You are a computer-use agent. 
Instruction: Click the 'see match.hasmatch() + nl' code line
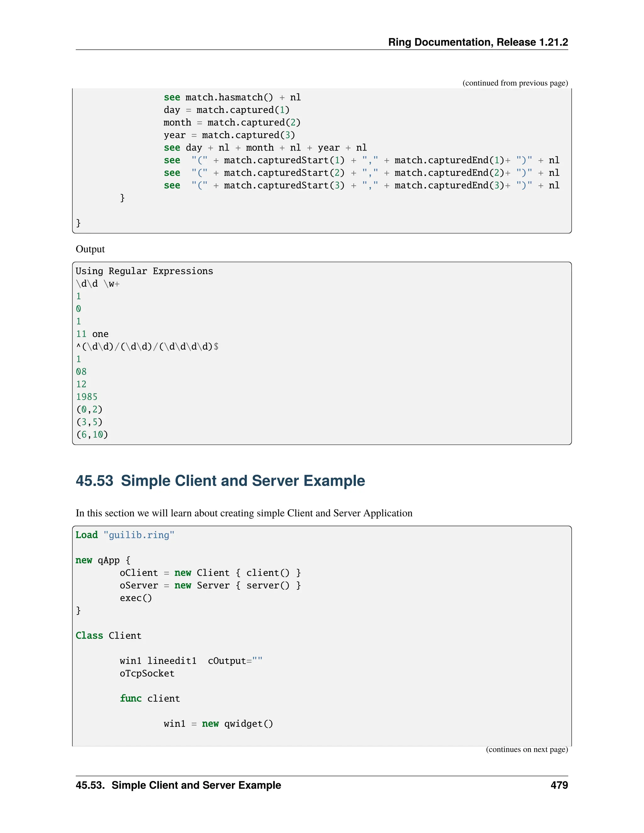tap(232, 97)
